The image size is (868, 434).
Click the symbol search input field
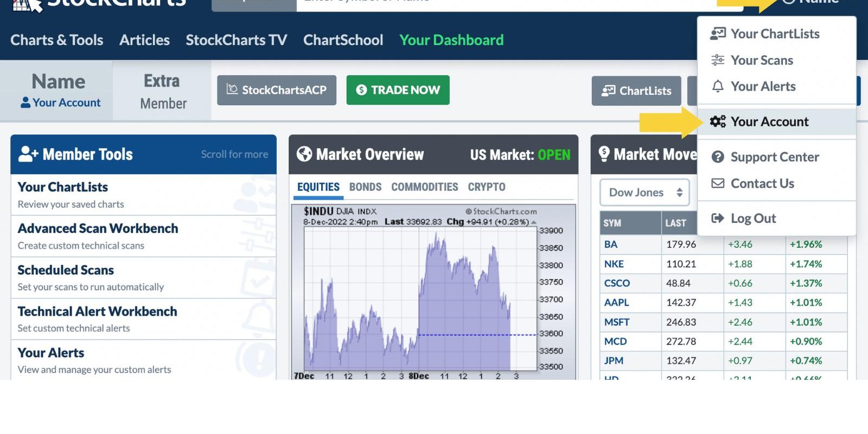(x=520, y=4)
